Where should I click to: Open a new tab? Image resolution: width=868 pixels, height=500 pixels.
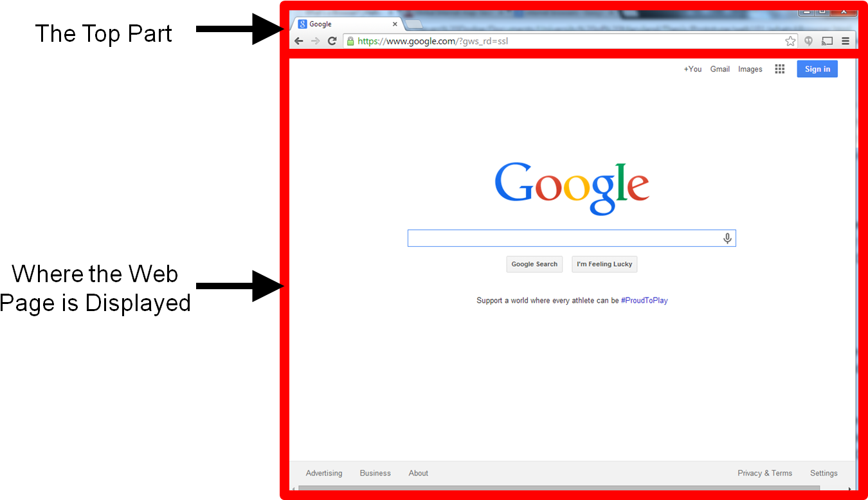[x=413, y=23]
